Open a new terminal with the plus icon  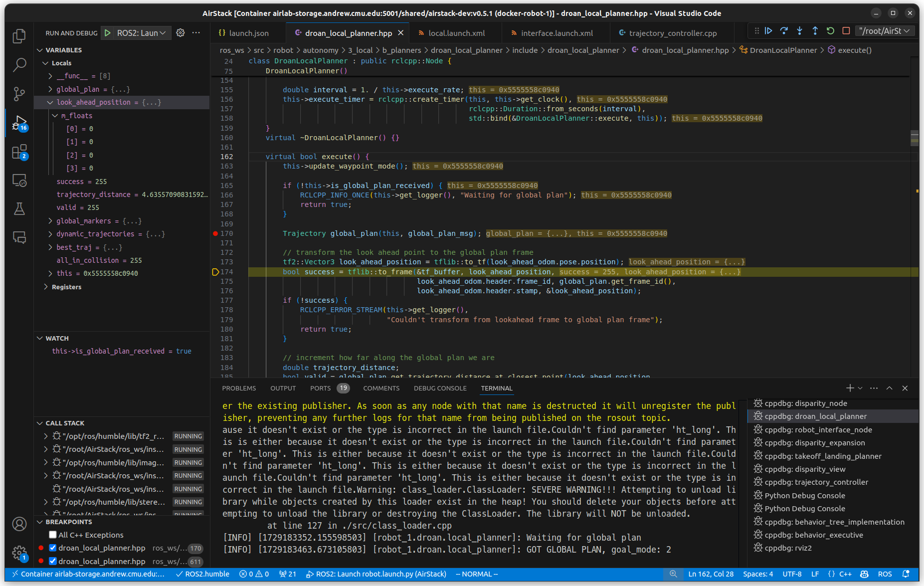tap(849, 388)
